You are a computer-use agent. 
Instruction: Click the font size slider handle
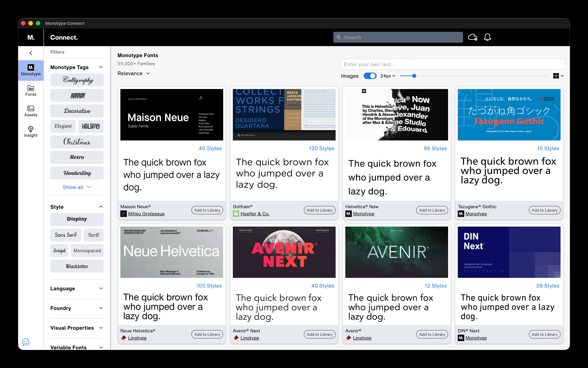(414, 76)
